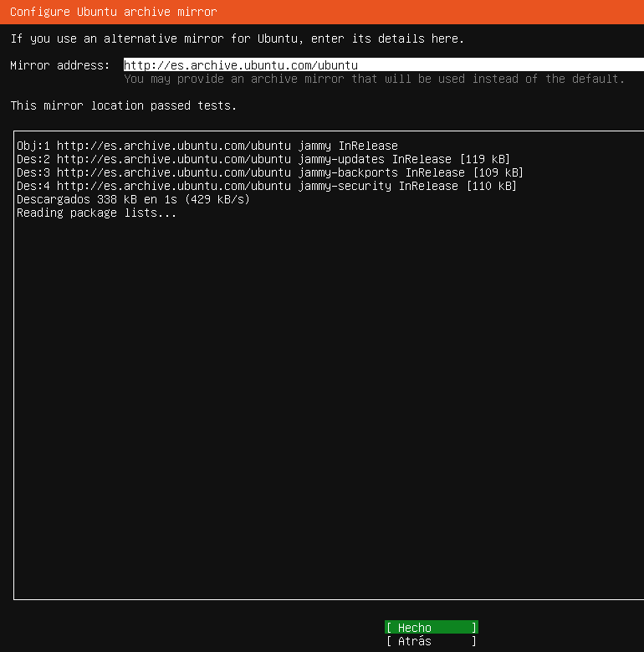Click the 'Configure Ubuntu archive mirror' title
This screenshot has width=644, height=652.
tap(114, 12)
